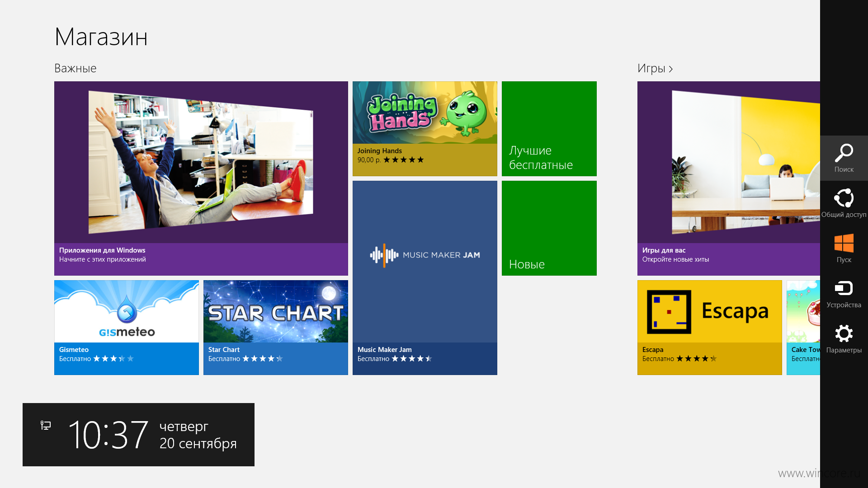
Task: Click 'Начните с этих приложений' subtitle
Action: (102, 259)
